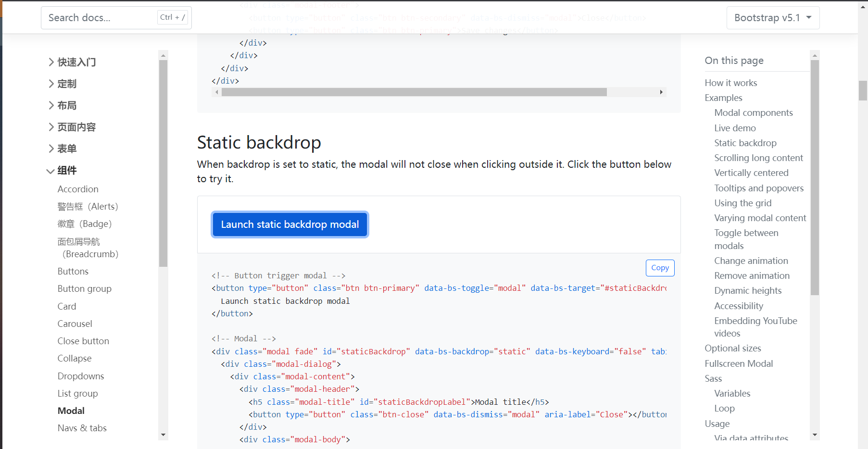Image resolution: width=868 pixels, height=449 pixels.
Task: Jump to Varying modal content section
Action: click(760, 218)
